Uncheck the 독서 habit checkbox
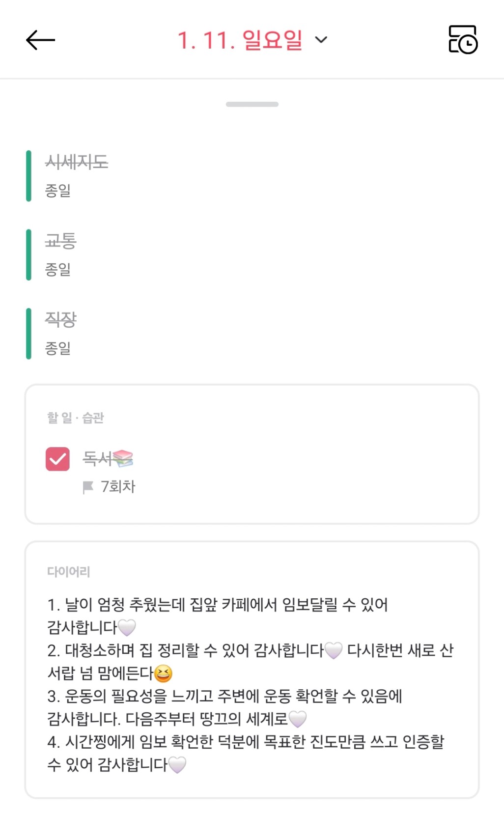The image size is (504, 814). pyautogui.click(x=57, y=459)
